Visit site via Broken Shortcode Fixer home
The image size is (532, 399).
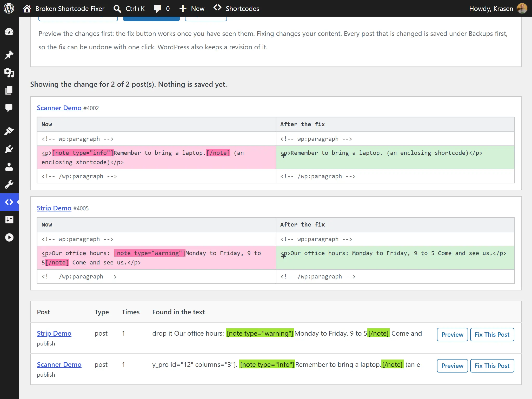click(x=64, y=8)
